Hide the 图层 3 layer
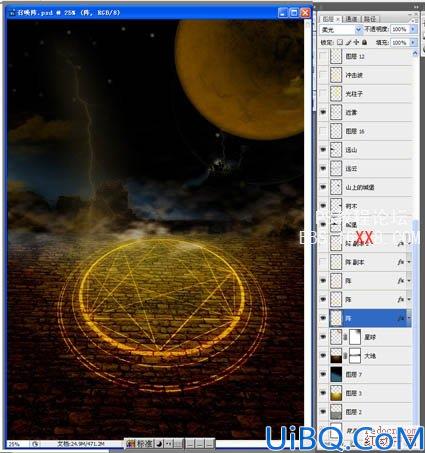The width and height of the screenshot is (425, 453). tap(323, 393)
